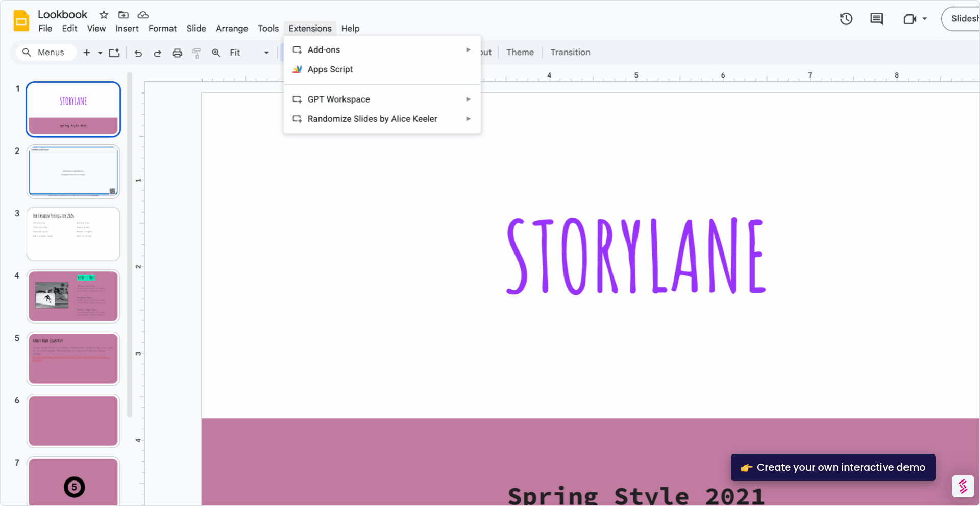Open the Tools menu
The image size is (980, 506).
coord(268,29)
